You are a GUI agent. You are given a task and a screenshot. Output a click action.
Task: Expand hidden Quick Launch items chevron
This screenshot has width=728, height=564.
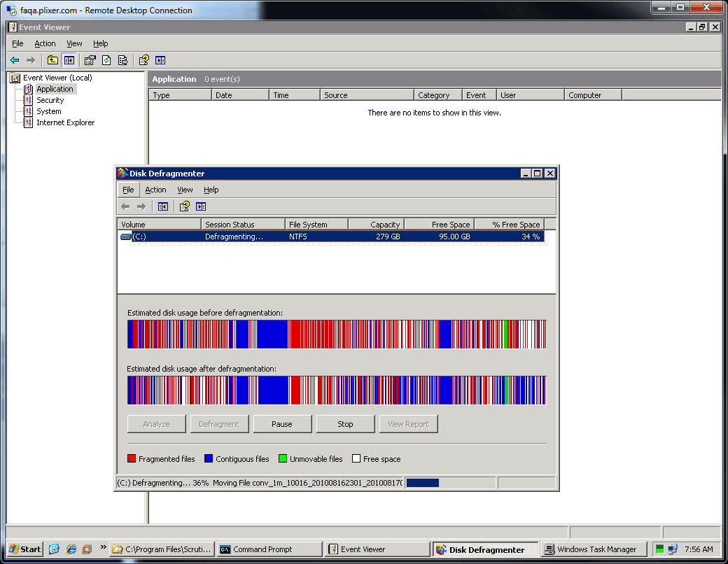click(103, 547)
